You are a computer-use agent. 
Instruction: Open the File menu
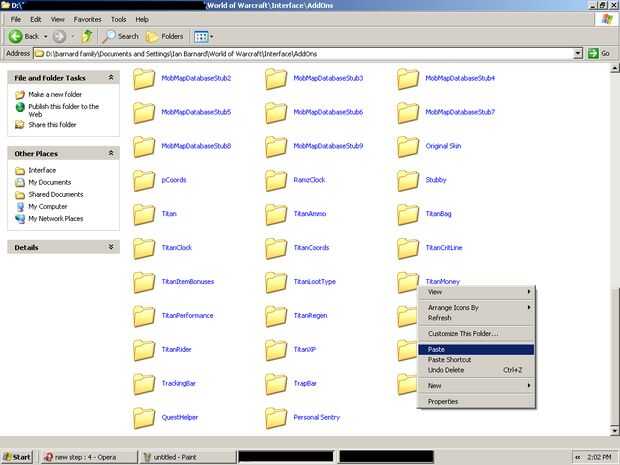click(x=15, y=19)
